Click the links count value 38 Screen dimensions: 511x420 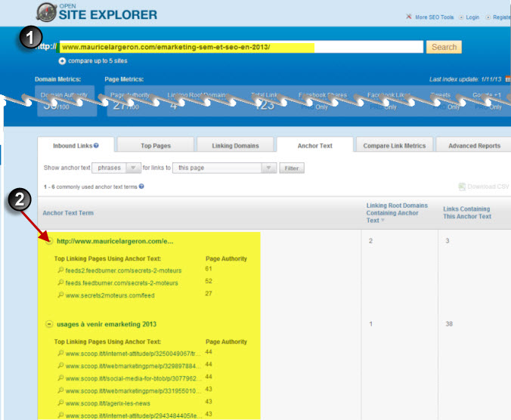(x=449, y=324)
